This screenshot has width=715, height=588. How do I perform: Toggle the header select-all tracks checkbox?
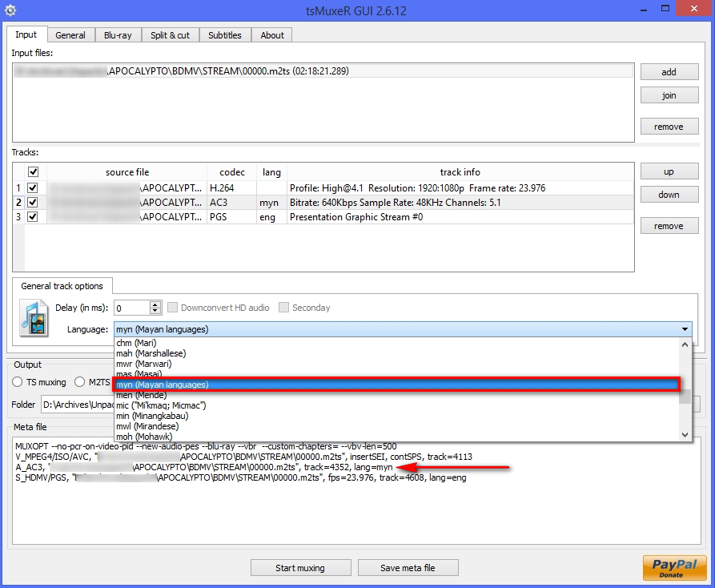click(33, 172)
